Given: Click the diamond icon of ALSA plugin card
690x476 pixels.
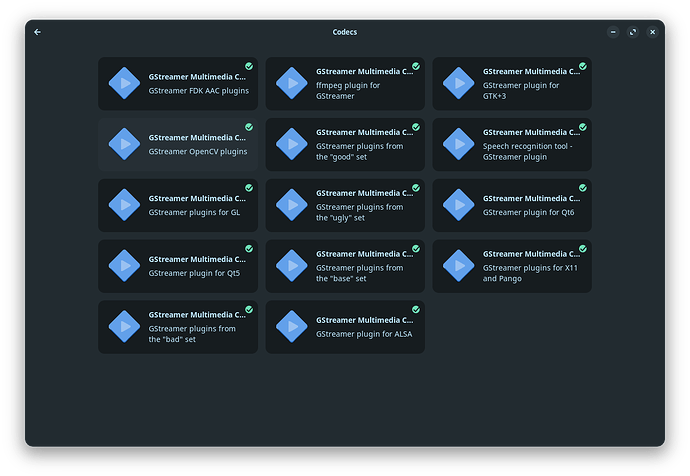Looking at the screenshot, I should coord(292,326).
